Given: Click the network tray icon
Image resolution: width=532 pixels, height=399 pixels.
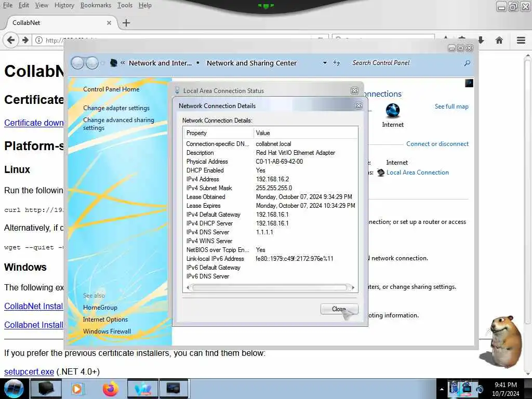Looking at the screenshot, I should click(467, 388).
